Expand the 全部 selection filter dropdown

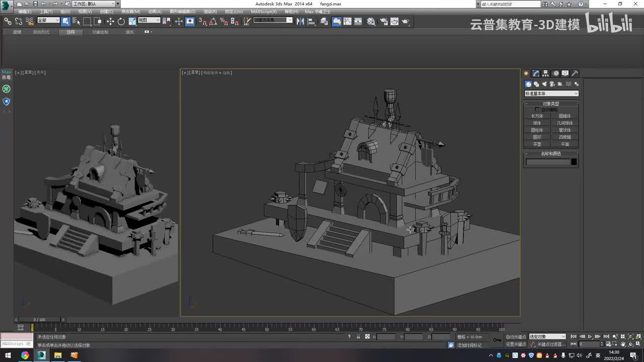[x=48, y=21]
